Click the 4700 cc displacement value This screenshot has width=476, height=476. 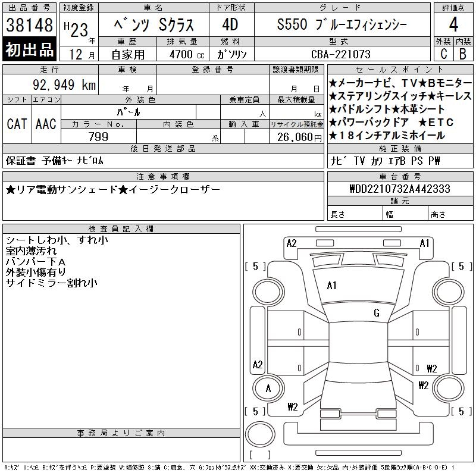187,54
